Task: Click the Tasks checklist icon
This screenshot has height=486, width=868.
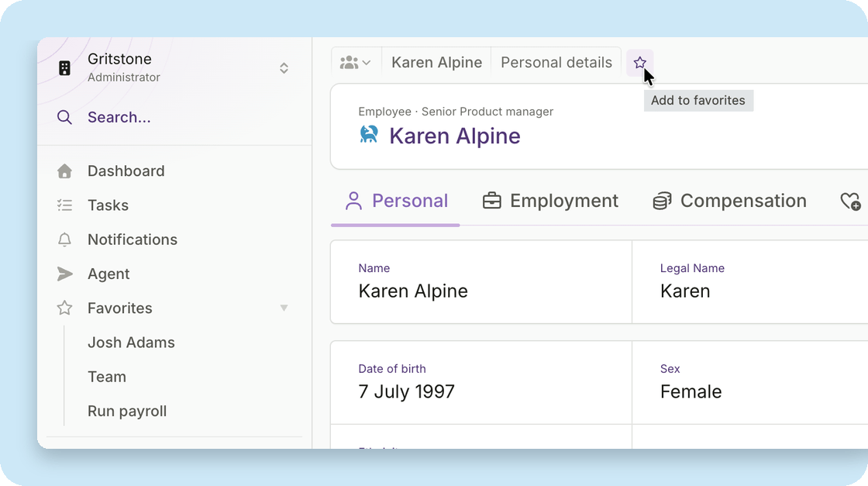Action: click(65, 205)
